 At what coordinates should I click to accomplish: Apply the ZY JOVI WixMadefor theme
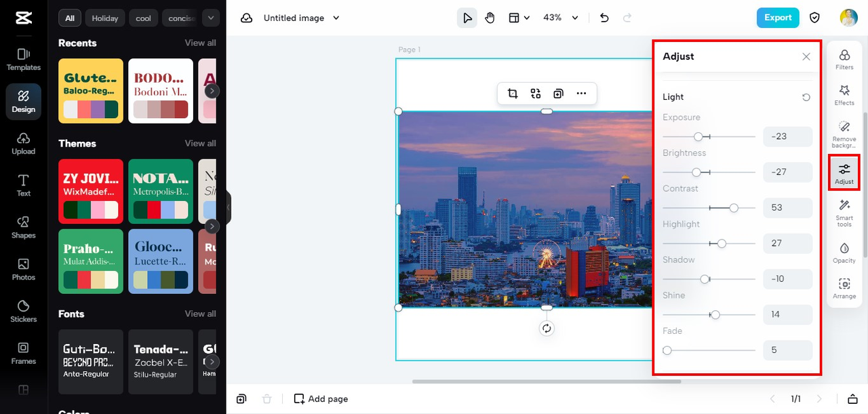tap(91, 191)
